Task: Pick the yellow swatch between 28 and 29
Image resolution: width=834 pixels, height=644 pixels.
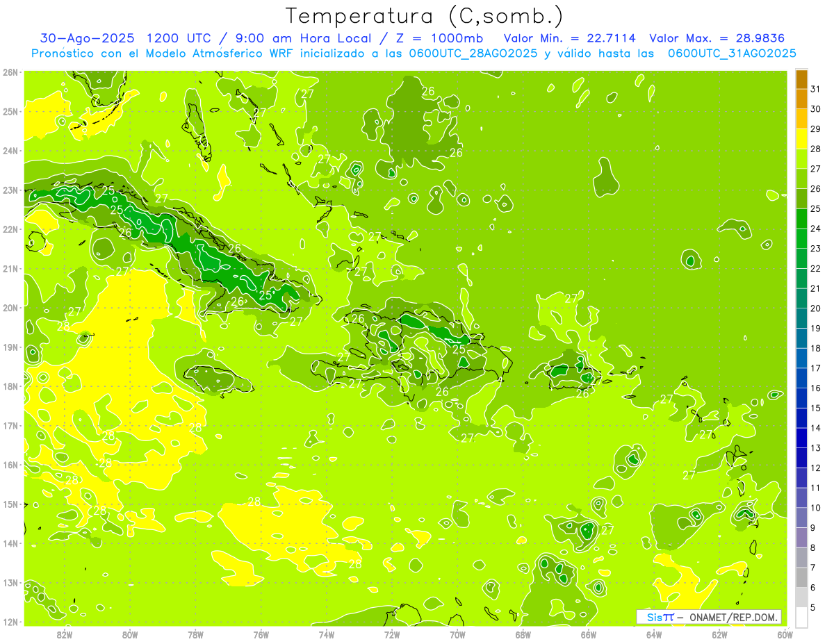Action: click(x=801, y=139)
